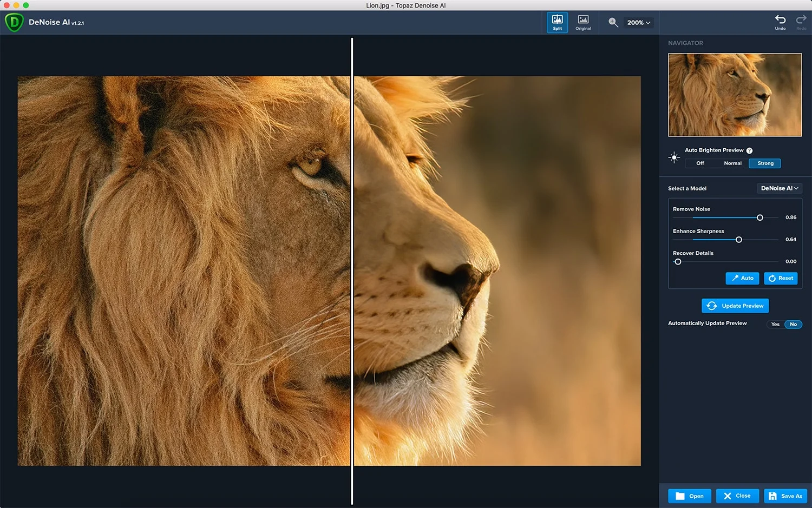Set Auto Brighten Preview to Off
The width and height of the screenshot is (812, 508).
pos(700,163)
